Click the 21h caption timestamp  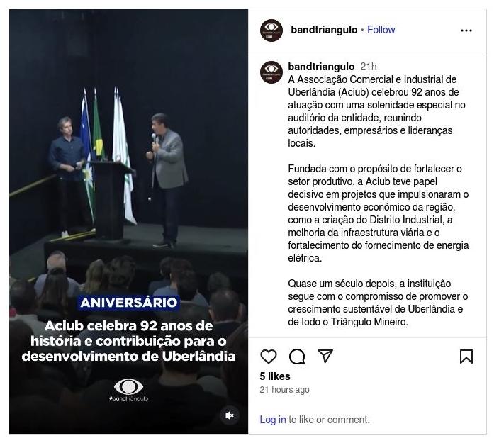point(369,67)
